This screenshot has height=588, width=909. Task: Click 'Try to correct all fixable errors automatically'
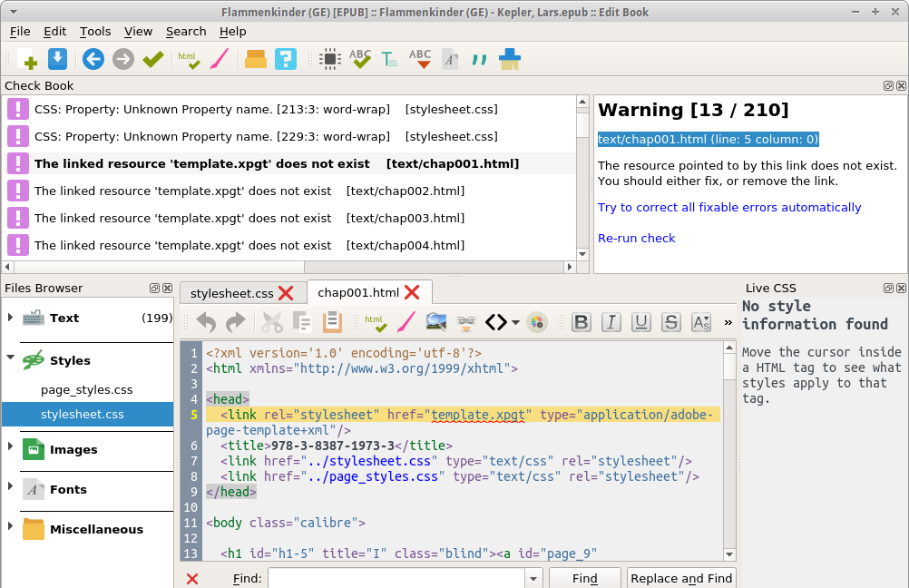[729, 207]
